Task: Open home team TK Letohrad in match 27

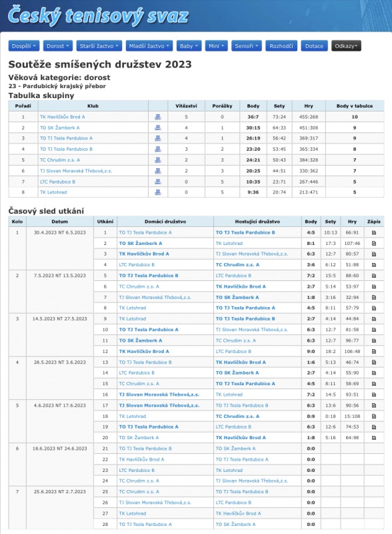Action: click(133, 513)
